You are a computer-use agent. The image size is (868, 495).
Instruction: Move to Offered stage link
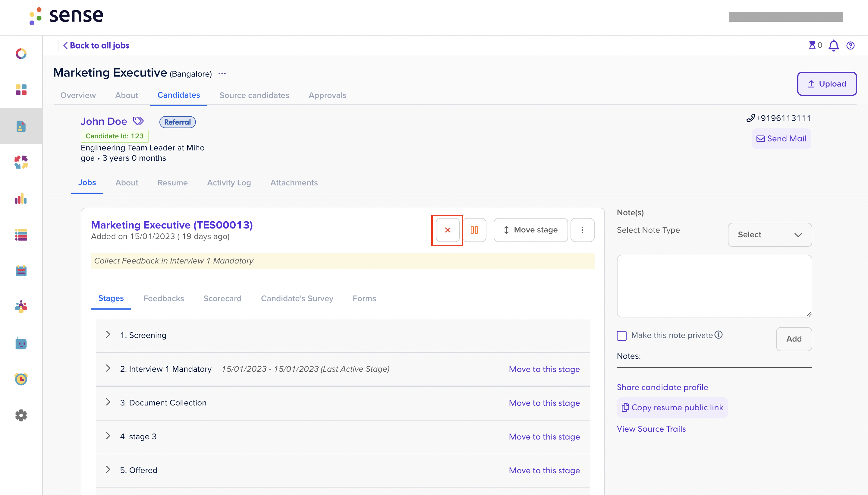point(544,471)
